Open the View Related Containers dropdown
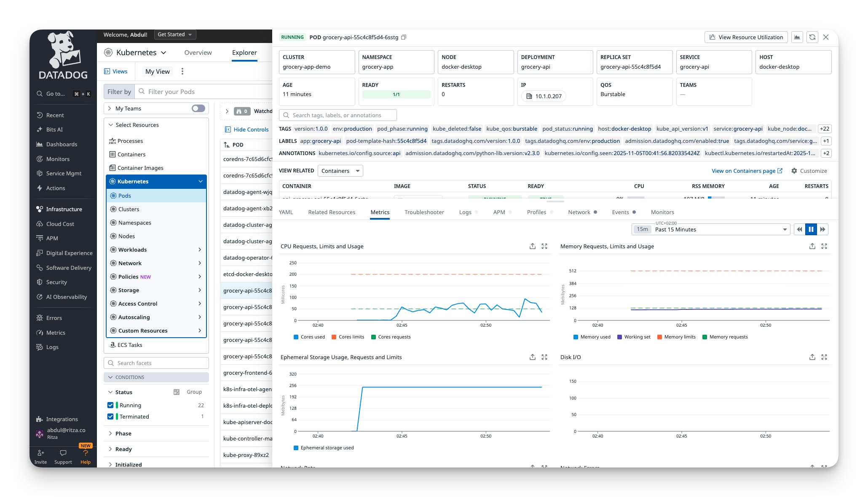The height and width of the screenshot is (497, 868). pyautogui.click(x=340, y=171)
